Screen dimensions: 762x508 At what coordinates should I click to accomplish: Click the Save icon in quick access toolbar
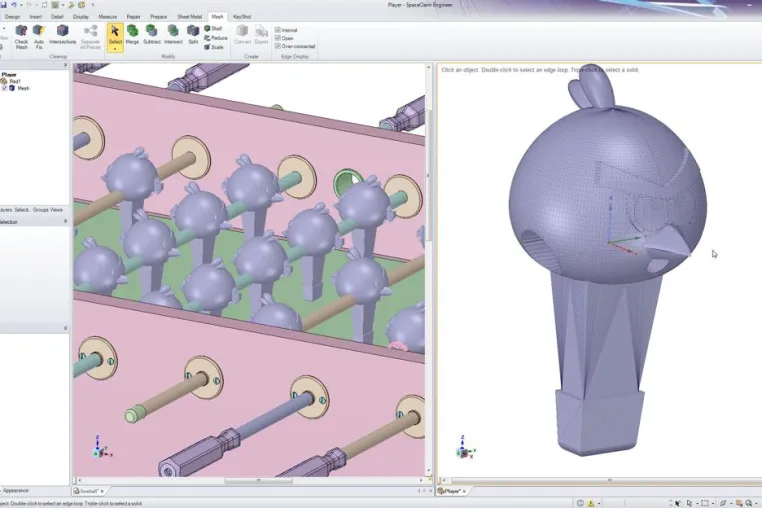(4, 4)
